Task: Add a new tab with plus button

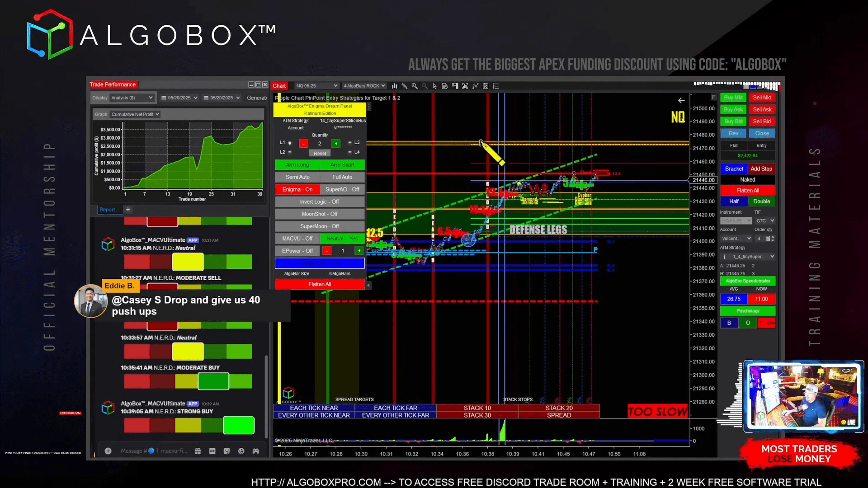Action: pyautogui.click(x=128, y=209)
